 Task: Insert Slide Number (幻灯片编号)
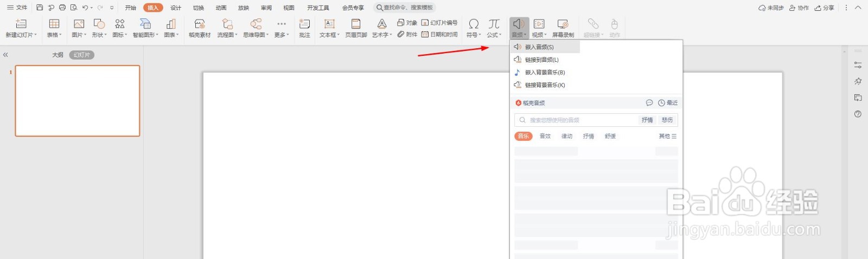[x=439, y=23]
